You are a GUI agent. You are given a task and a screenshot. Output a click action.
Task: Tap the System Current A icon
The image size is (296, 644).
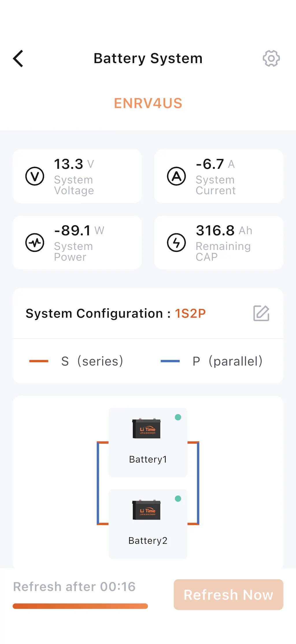click(x=176, y=176)
